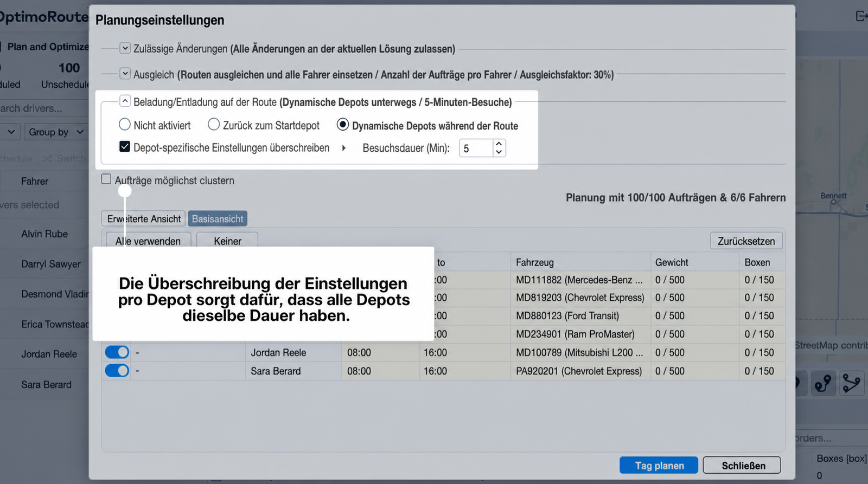Open the Plan and Optimize tab in background
868x484 pixels.
pos(48,47)
